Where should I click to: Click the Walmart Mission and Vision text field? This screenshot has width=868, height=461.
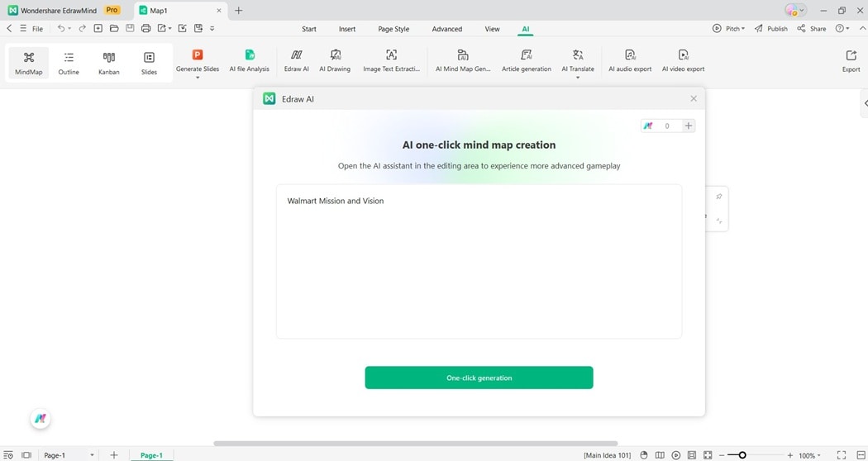[x=479, y=261]
